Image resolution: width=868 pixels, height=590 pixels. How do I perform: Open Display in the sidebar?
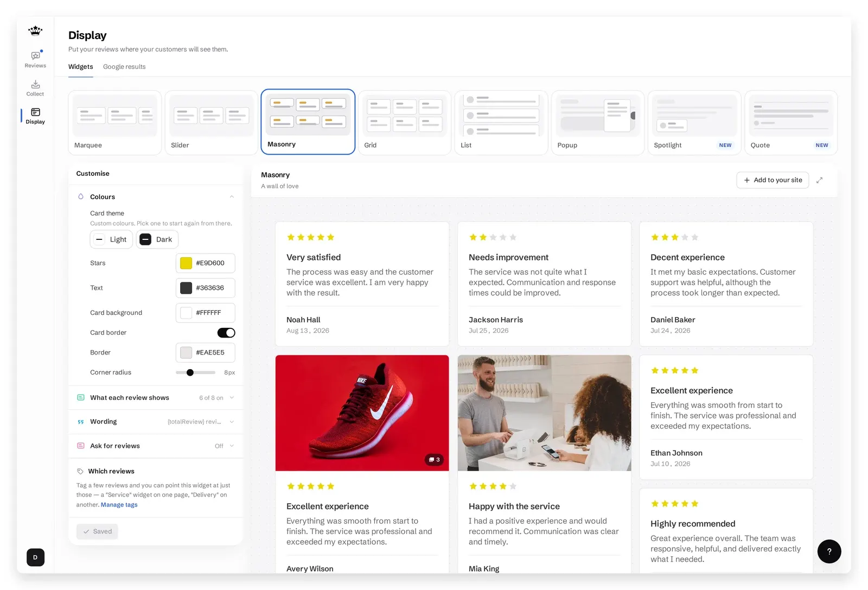pos(35,116)
